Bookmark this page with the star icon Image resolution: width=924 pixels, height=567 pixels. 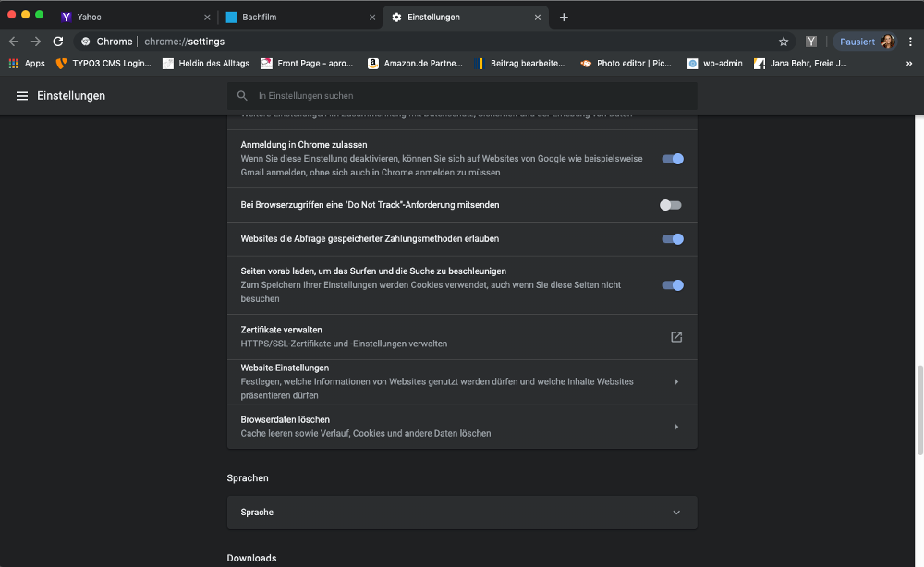point(784,42)
